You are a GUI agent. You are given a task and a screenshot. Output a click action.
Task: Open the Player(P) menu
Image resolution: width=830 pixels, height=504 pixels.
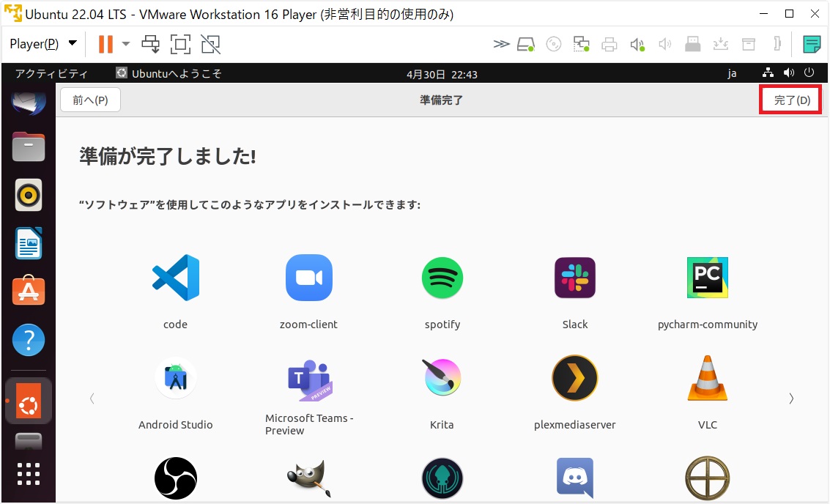(x=43, y=44)
